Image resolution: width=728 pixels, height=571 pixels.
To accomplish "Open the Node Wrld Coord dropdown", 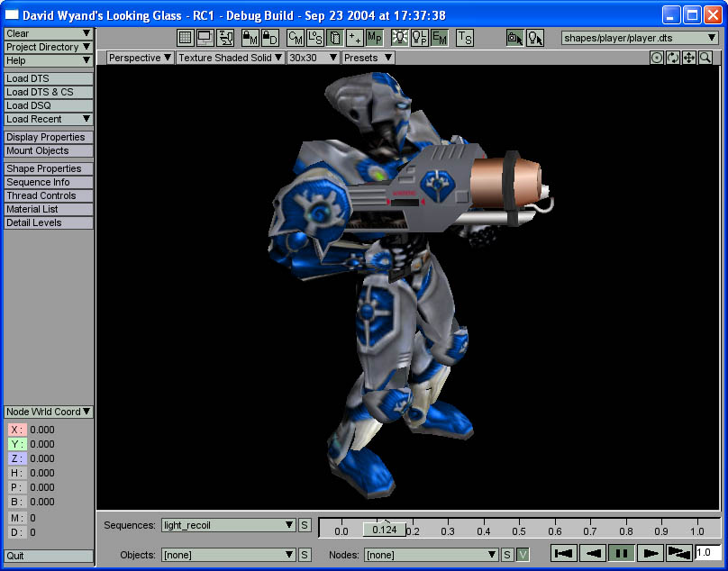I will coord(49,412).
